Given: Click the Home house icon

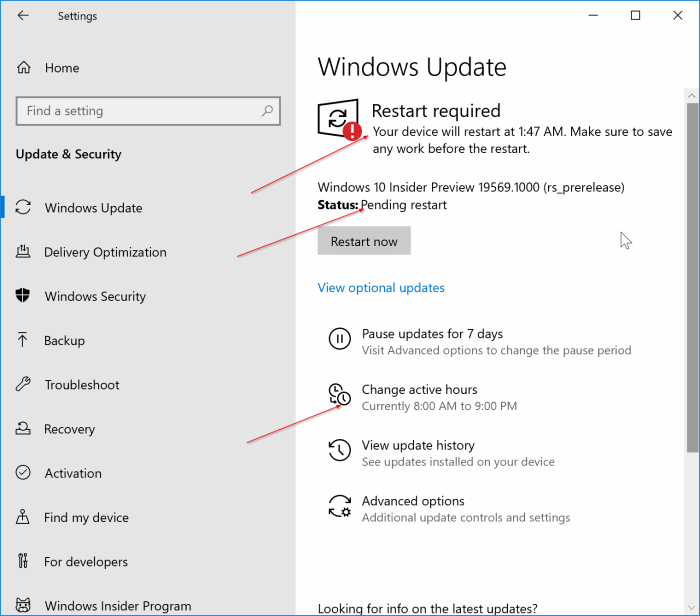Looking at the screenshot, I should pyautogui.click(x=24, y=67).
